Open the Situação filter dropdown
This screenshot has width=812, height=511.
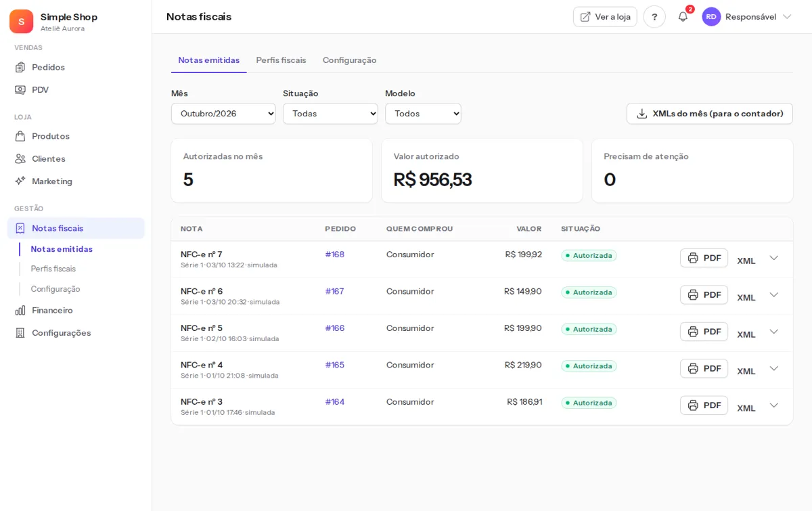[x=330, y=114]
